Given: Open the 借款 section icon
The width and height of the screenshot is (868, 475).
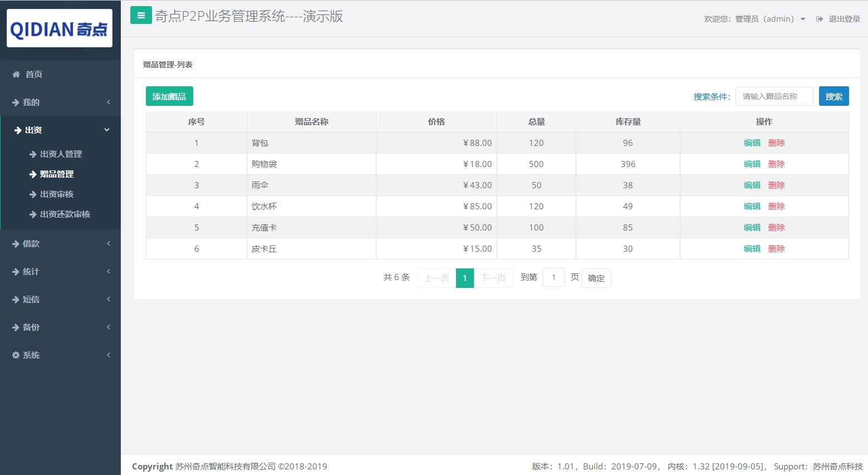Looking at the screenshot, I should [16, 243].
